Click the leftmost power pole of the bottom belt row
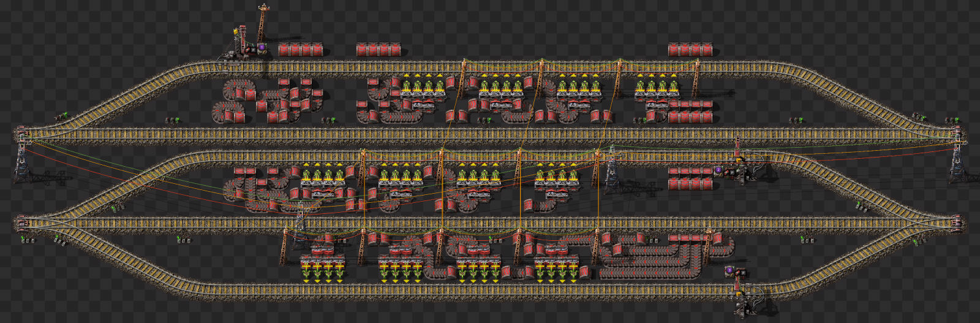The height and width of the screenshot is (323, 980). tap(285, 246)
